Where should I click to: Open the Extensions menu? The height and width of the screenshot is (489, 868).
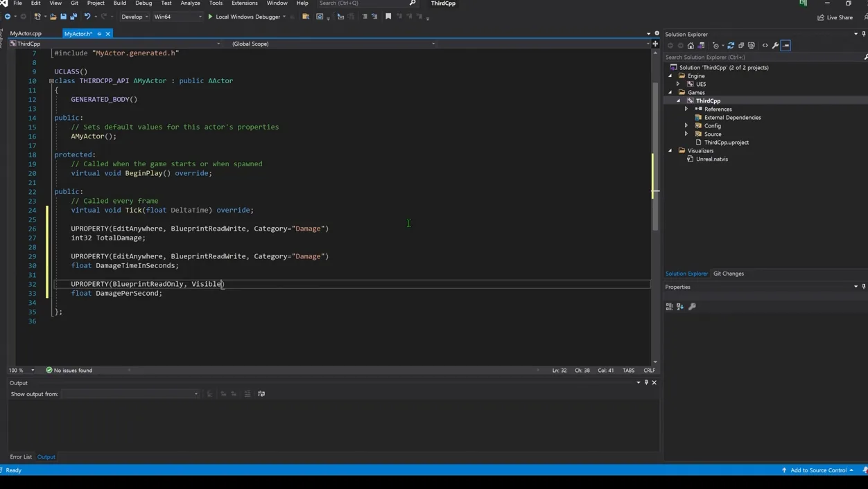(245, 3)
